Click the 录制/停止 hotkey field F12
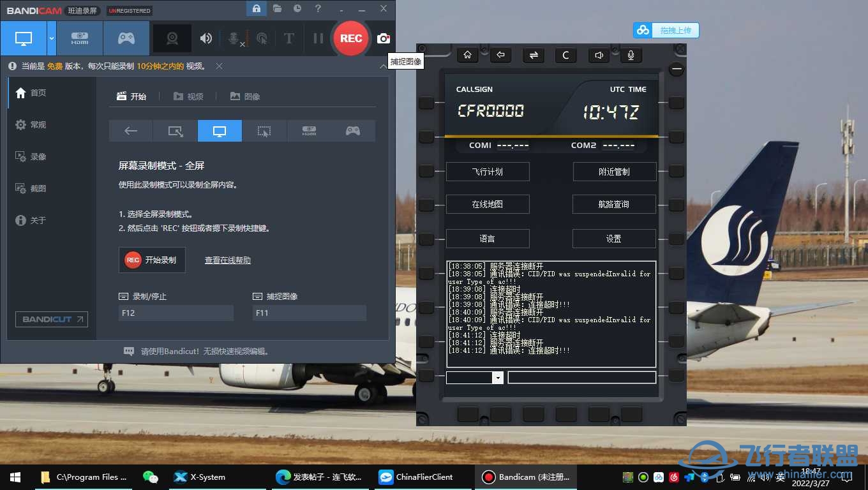This screenshot has height=490, width=868. (x=176, y=313)
